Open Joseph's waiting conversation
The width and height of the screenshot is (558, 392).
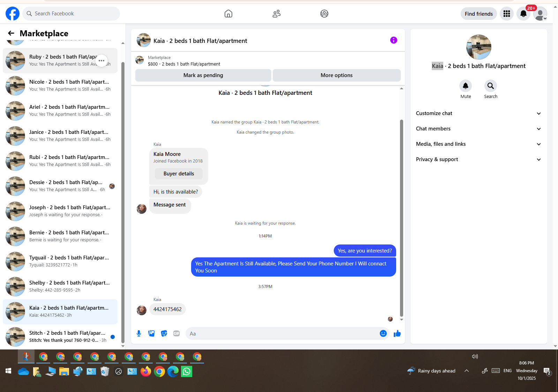tap(60, 211)
